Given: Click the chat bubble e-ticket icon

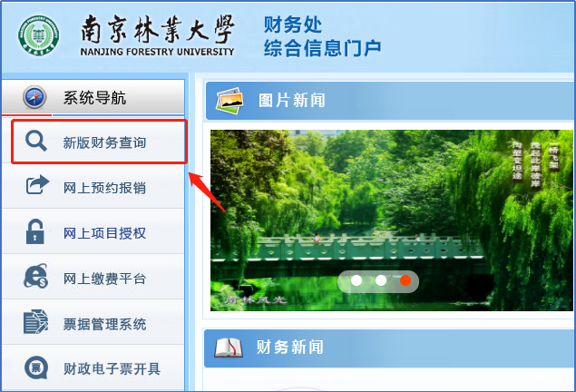Looking at the screenshot, I should tap(36, 367).
